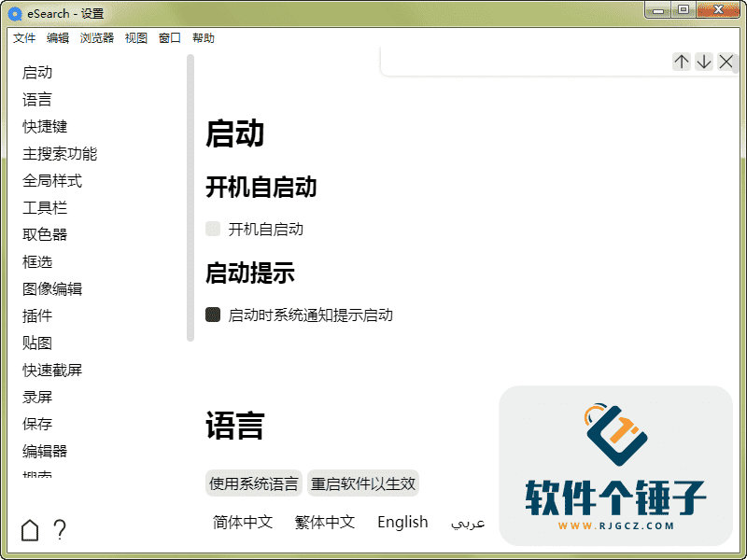Screen dimensions: 747x560
Task: Open the 快捷键 settings section
Action: (x=44, y=126)
